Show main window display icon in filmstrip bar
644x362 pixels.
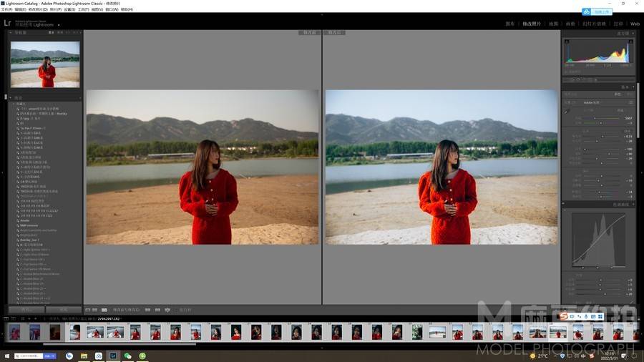pos(6,318)
